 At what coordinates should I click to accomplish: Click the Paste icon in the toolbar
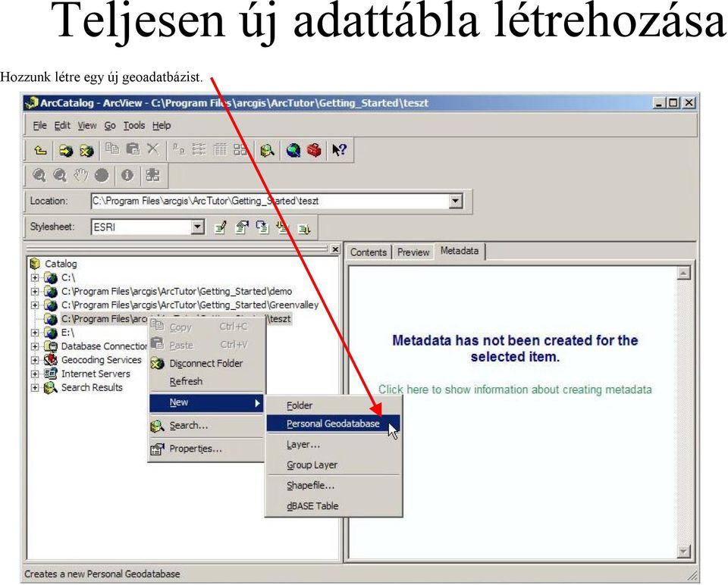click(133, 149)
